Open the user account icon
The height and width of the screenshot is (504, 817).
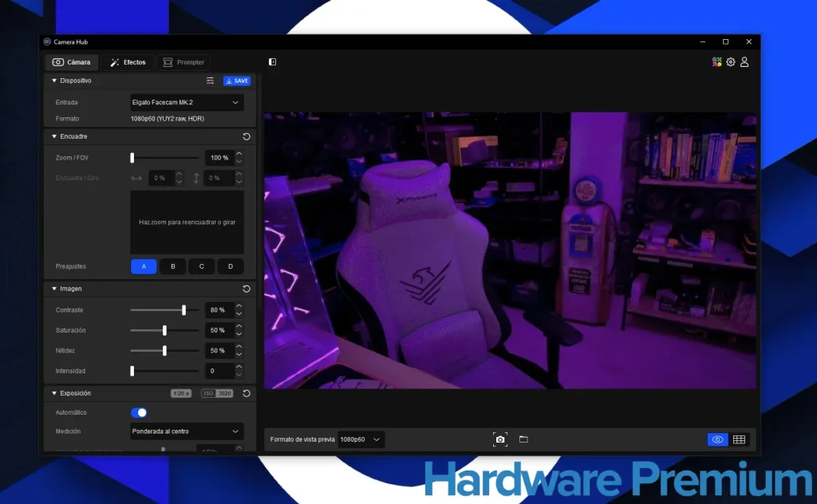pos(744,62)
